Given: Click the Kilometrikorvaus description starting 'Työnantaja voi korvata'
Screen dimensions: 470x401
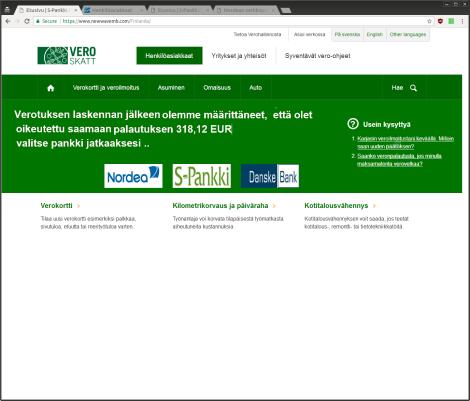Looking at the screenshot, I should click(x=228, y=223).
